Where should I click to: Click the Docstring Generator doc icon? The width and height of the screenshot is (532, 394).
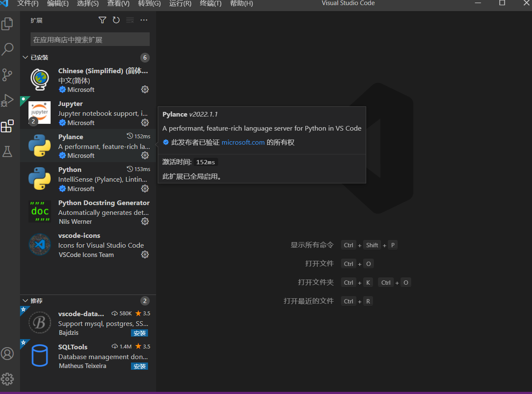click(40, 211)
